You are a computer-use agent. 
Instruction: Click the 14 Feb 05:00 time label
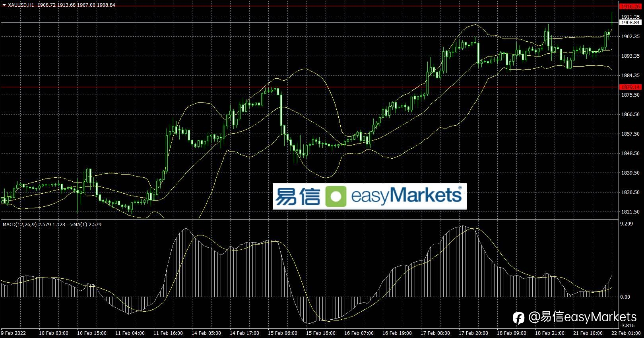(x=206, y=333)
